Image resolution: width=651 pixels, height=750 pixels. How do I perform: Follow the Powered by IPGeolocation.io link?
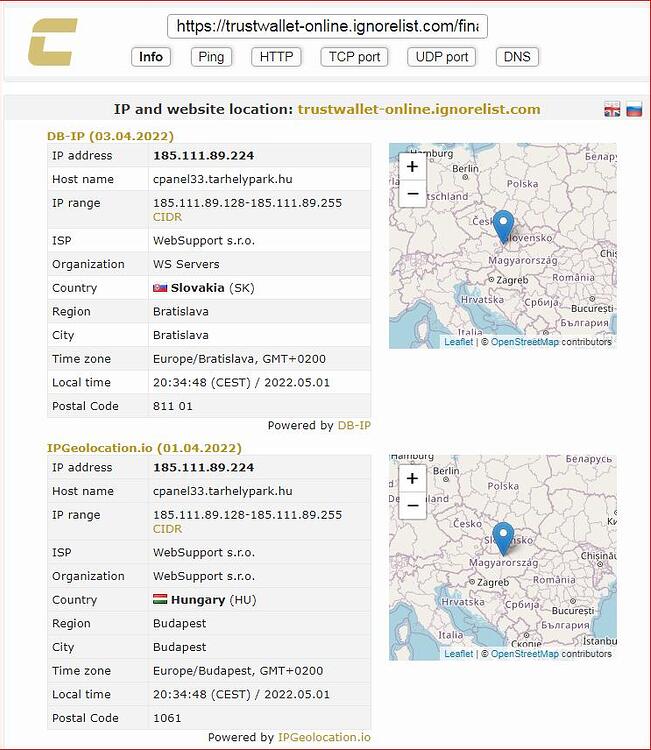[324, 737]
